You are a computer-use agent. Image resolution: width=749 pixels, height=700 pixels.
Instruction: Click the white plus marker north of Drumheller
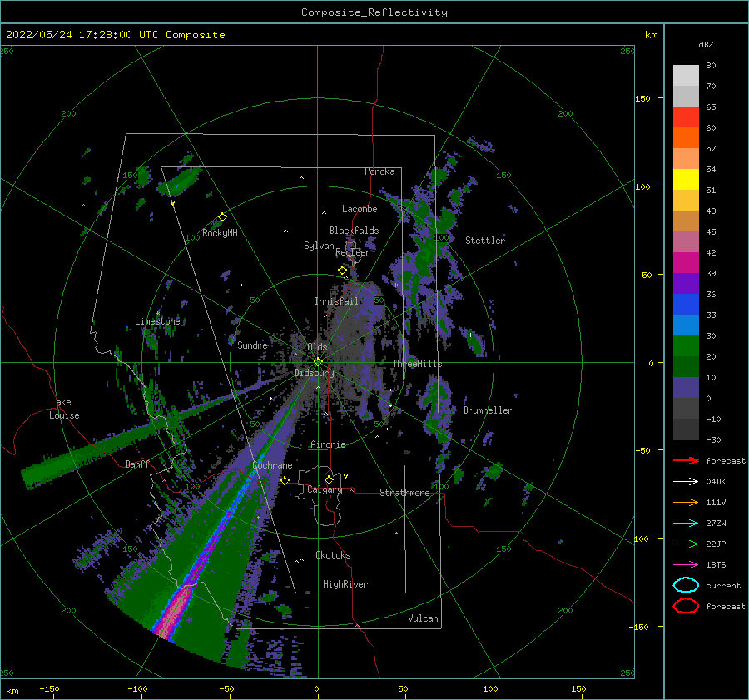pos(470,335)
